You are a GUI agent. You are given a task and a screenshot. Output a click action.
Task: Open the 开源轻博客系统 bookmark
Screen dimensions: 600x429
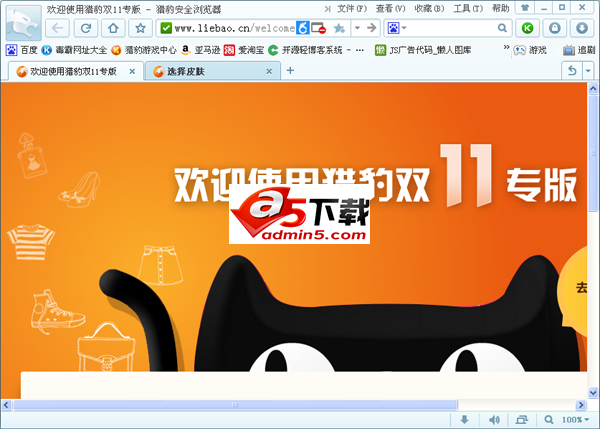pos(316,50)
